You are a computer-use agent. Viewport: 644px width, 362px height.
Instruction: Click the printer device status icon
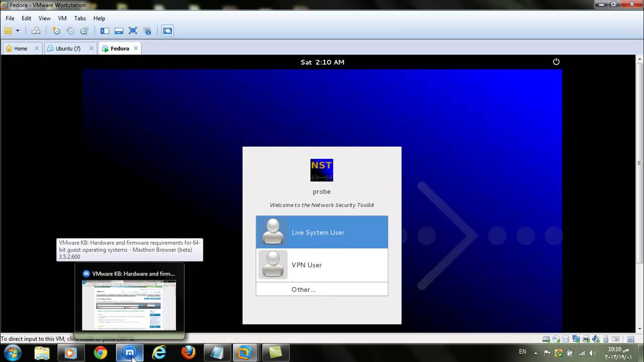coord(586,339)
